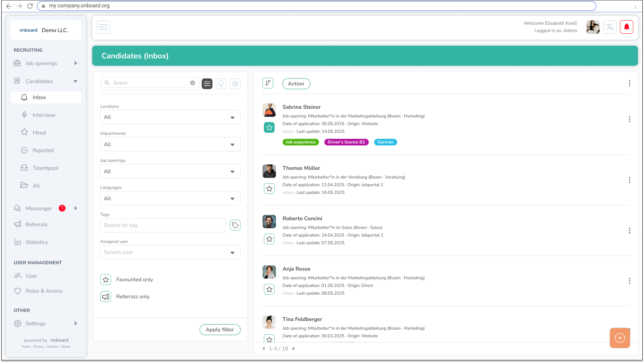Click the Action button

pyautogui.click(x=296, y=84)
